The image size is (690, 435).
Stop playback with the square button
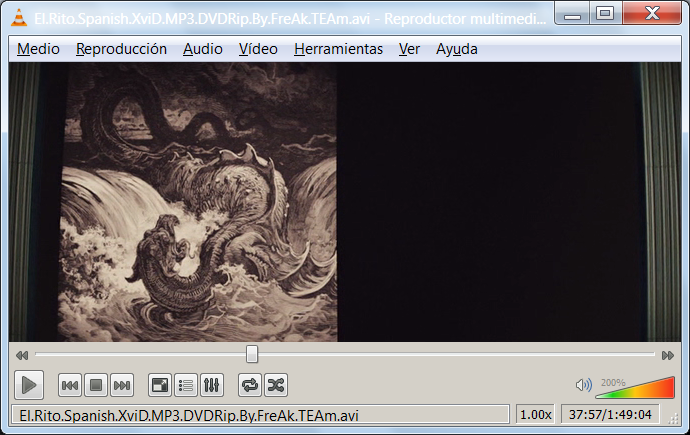pyautogui.click(x=96, y=386)
